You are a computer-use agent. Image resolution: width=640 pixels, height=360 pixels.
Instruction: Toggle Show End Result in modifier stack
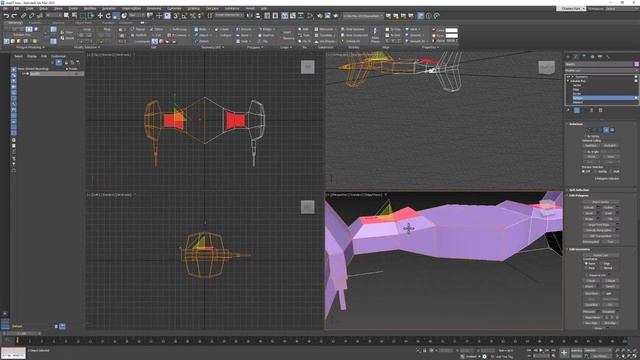coord(576,110)
